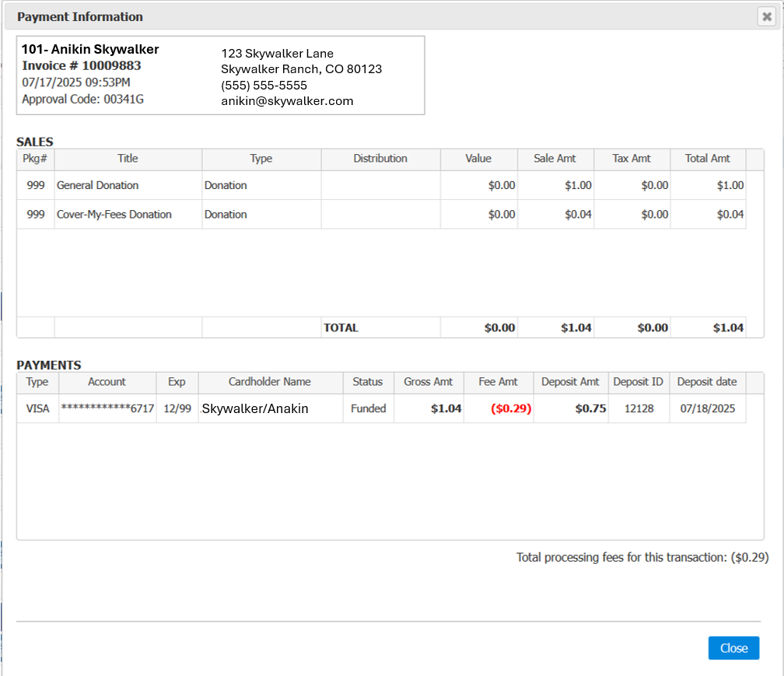Select the VISA payment row
This screenshot has height=676, width=784.
tap(37, 408)
